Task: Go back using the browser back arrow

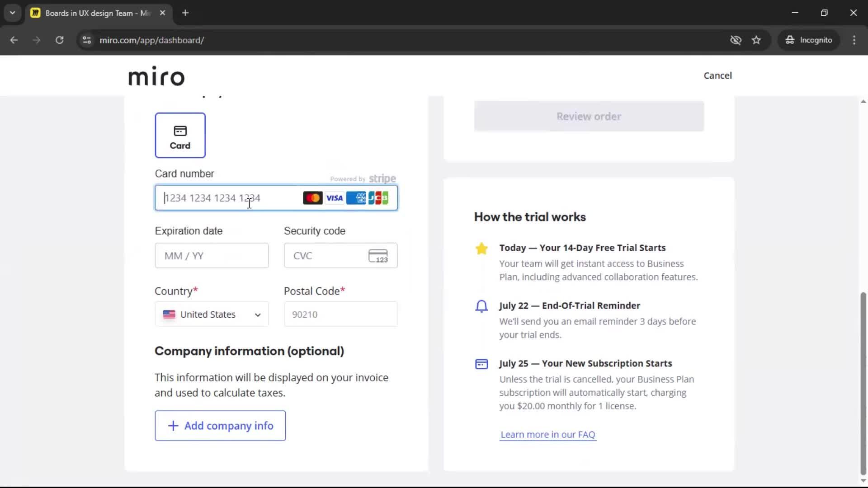Action: tap(14, 40)
